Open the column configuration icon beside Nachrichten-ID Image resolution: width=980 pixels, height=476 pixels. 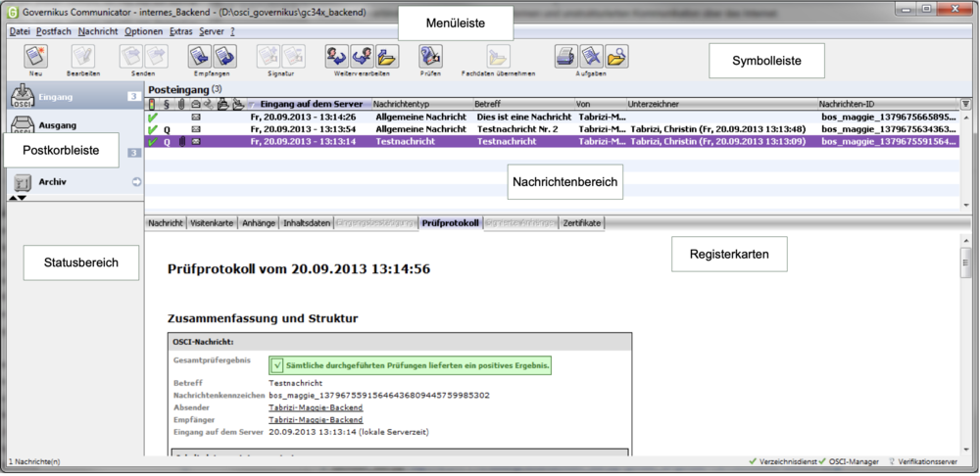click(x=965, y=104)
